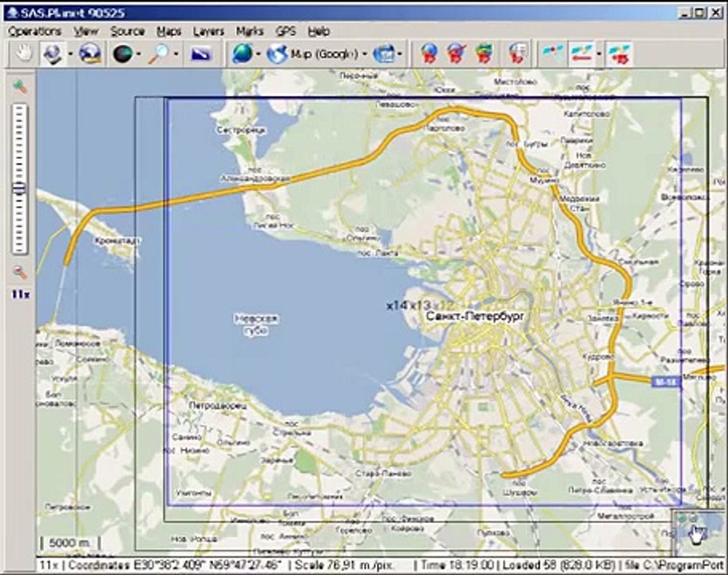Click the first red placemark globe icon
Viewport: 728px width, 575px height.
point(429,54)
